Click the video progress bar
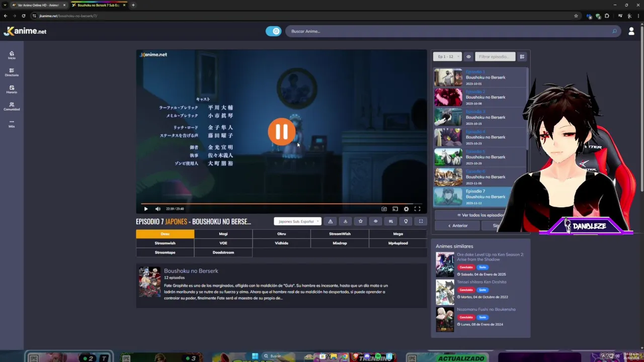 281,204
